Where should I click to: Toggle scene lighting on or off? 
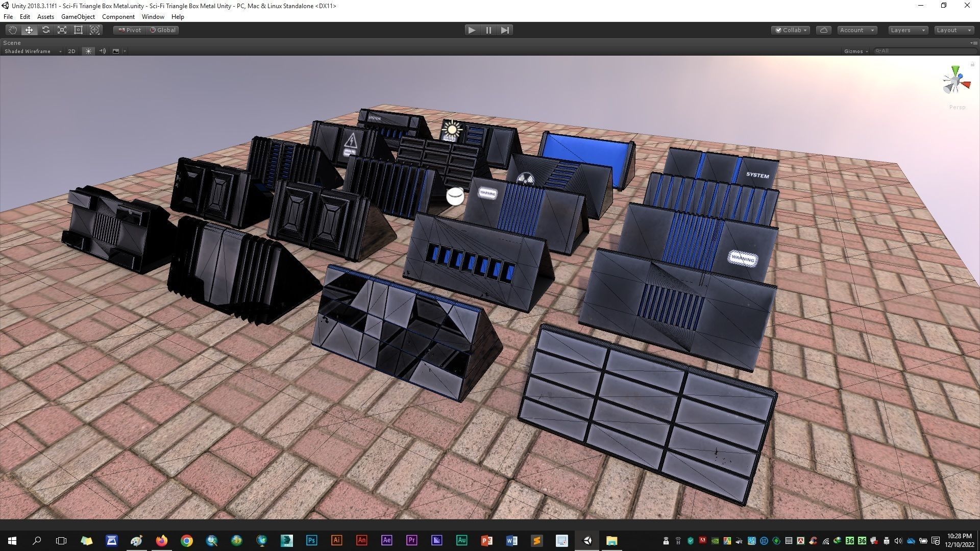[x=88, y=51]
